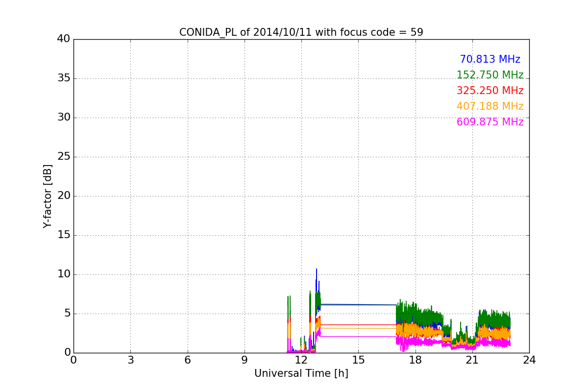Click the Universal Time [h] axis label
The width and height of the screenshot is (588, 392).
coord(301,373)
